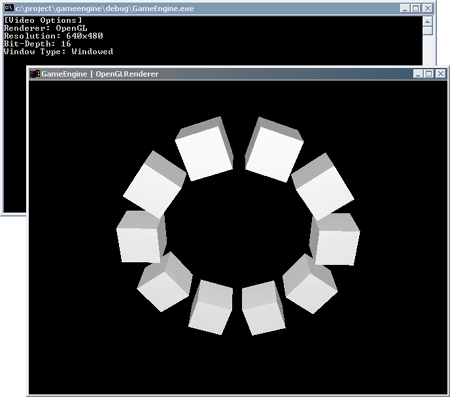
Task: Maximize the OpenGLRenderer window
Action: [429, 73]
